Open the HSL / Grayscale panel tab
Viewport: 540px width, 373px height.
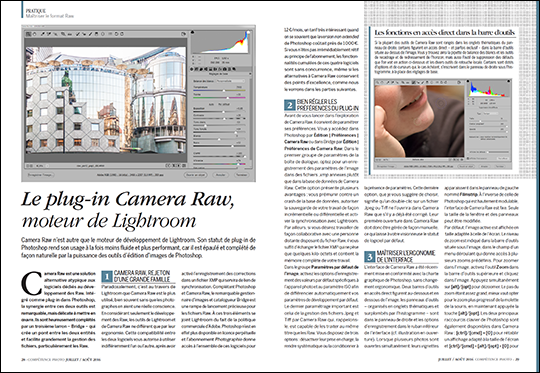click(206, 69)
